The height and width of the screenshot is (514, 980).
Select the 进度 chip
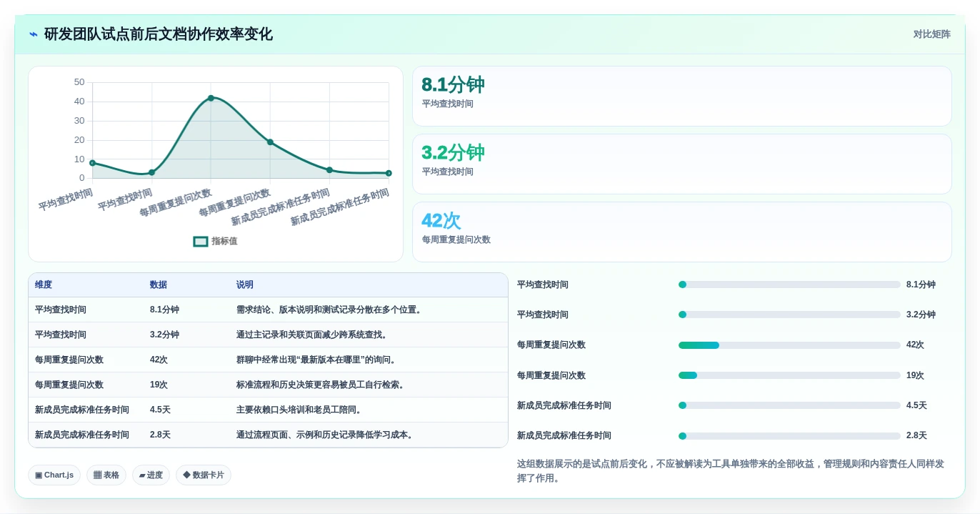coord(151,475)
